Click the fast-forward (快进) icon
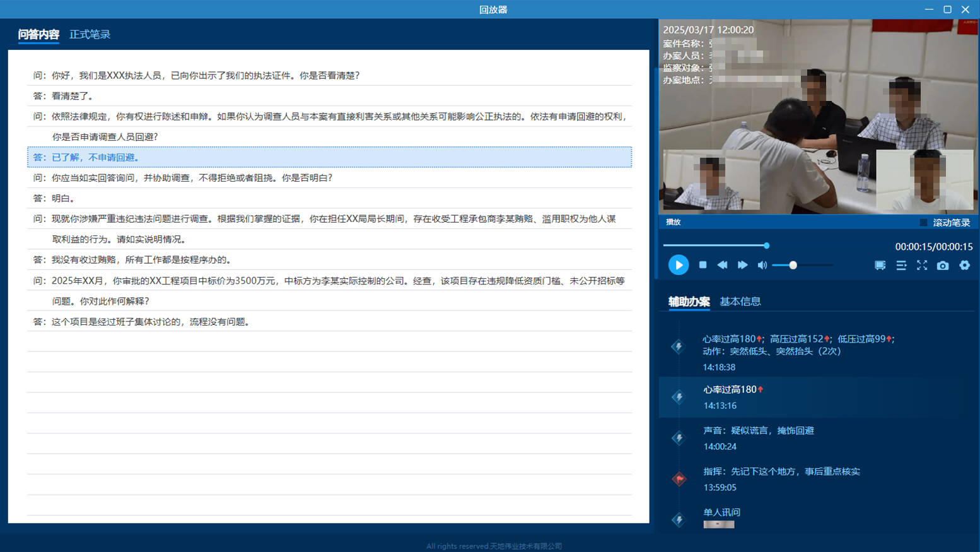Image resolution: width=980 pixels, height=552 pixels. (742, 265)
